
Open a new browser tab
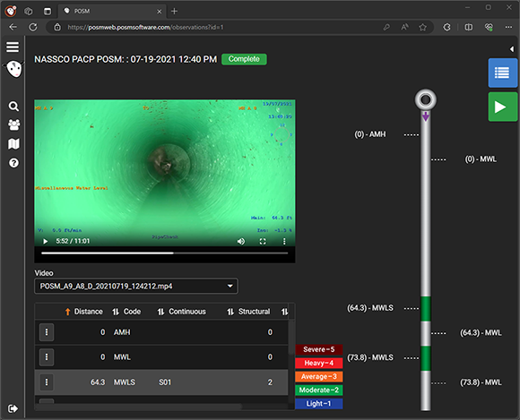pyautogui.click(x=174, y=12)
